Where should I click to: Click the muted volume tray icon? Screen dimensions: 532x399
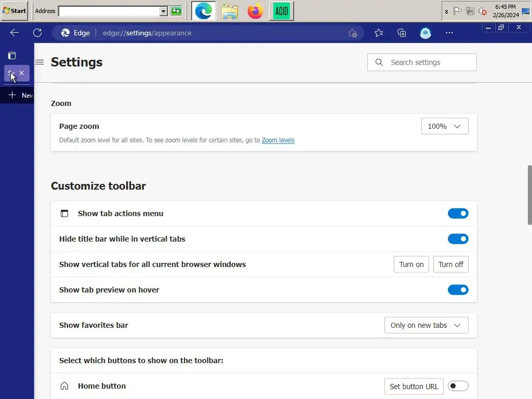click(x=483, y=11)
